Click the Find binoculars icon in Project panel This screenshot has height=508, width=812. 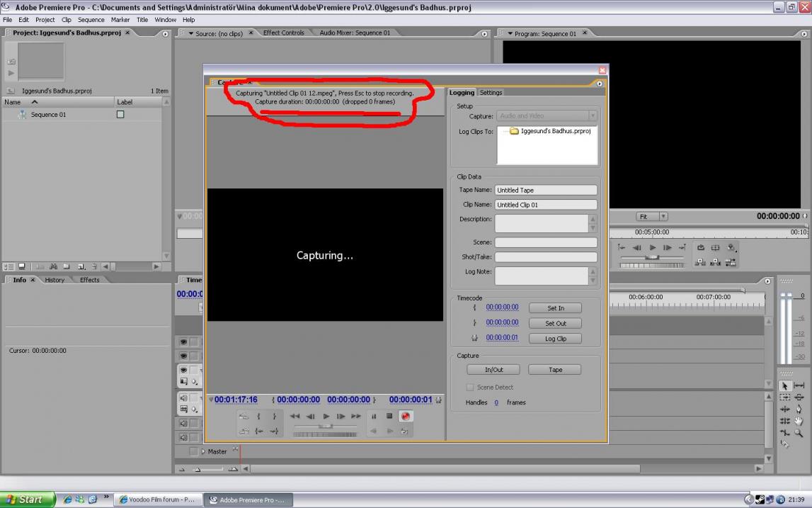[x=53, y=266]
